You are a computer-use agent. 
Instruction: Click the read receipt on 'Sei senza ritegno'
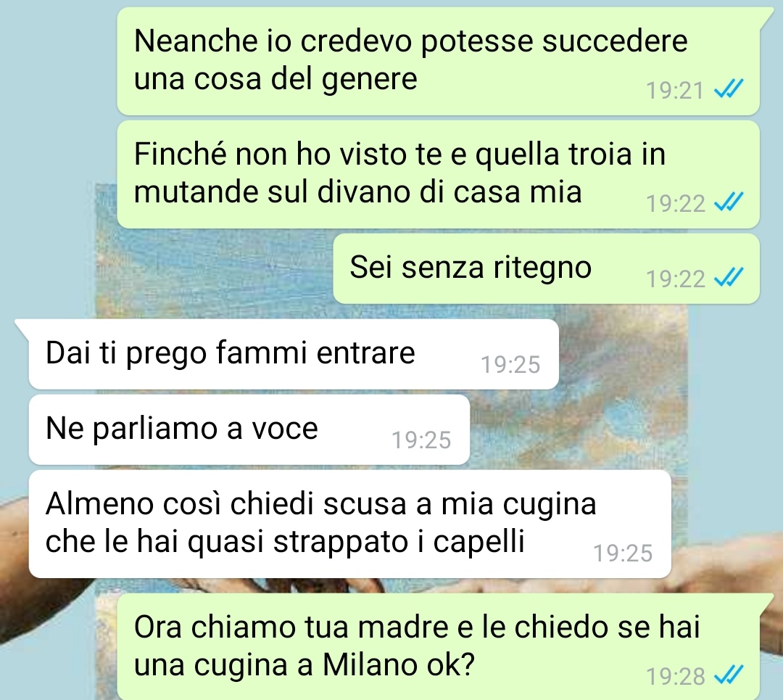(x=729, y=277)
